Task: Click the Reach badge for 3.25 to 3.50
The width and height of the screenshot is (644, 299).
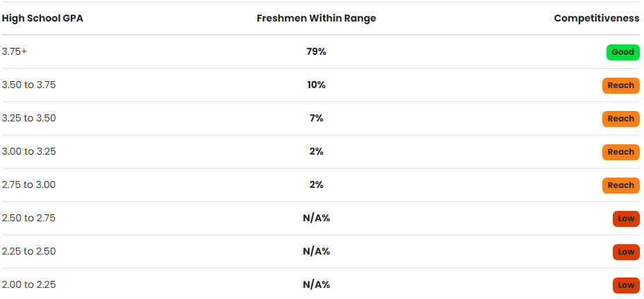Action: [x=620, y=119]
